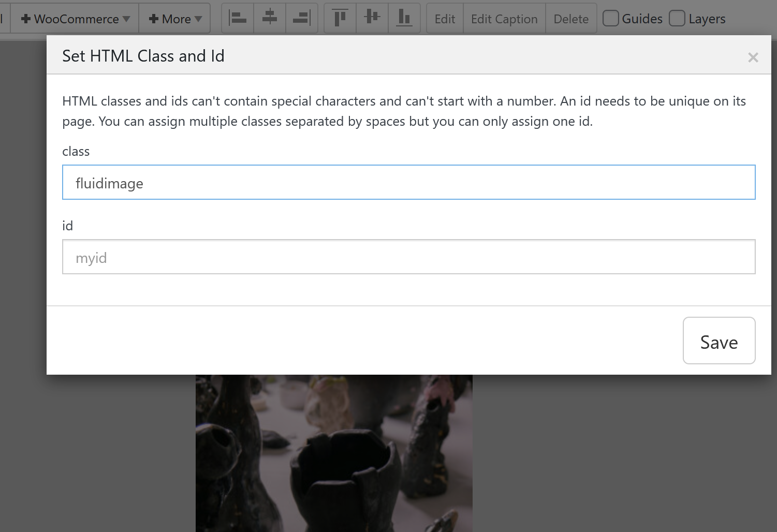The height and width of the screenshot is (532, 777).
Task: Click the align left edges icon
Action: click(x=238, y=19)
